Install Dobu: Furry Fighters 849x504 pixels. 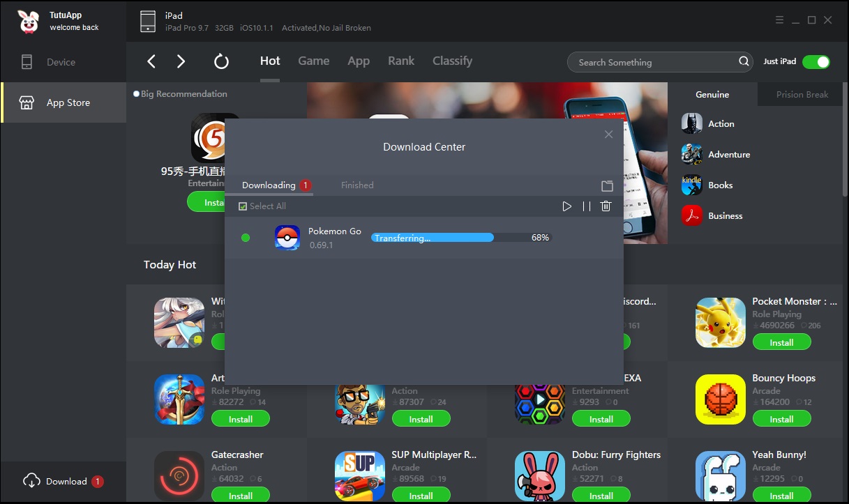click(x=601, y=496)
